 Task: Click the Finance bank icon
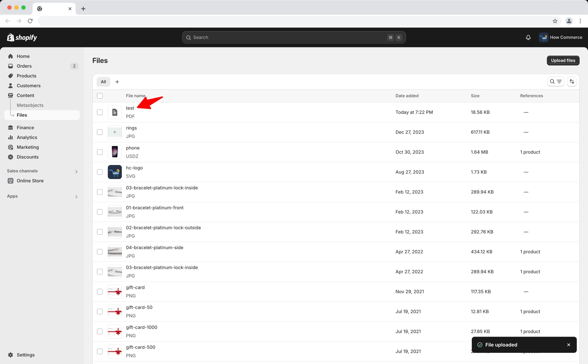pos(10,128)
